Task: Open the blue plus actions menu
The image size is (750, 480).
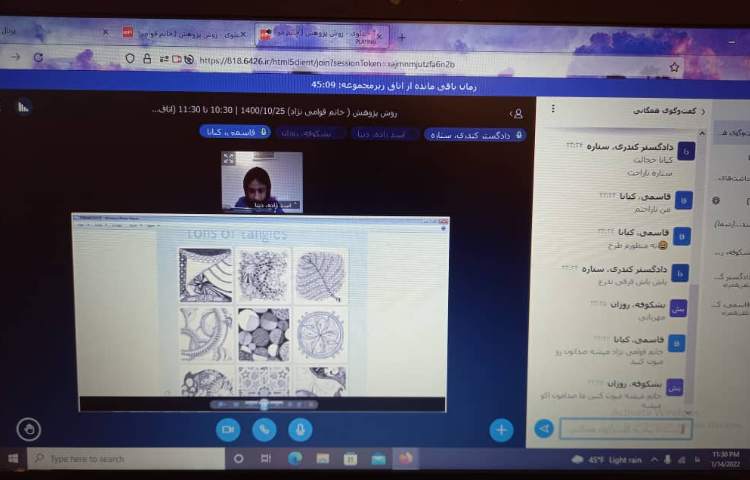Action: point(500,430)
